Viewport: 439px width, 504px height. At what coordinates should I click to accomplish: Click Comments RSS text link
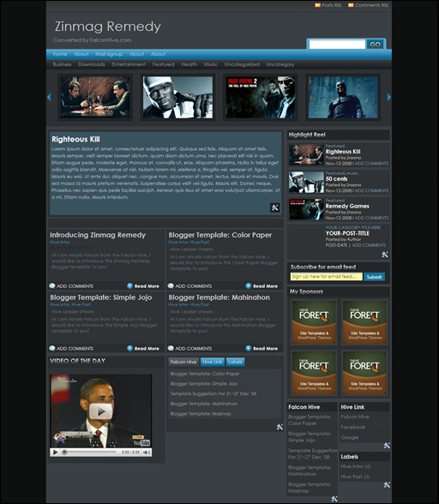[372, 5]
